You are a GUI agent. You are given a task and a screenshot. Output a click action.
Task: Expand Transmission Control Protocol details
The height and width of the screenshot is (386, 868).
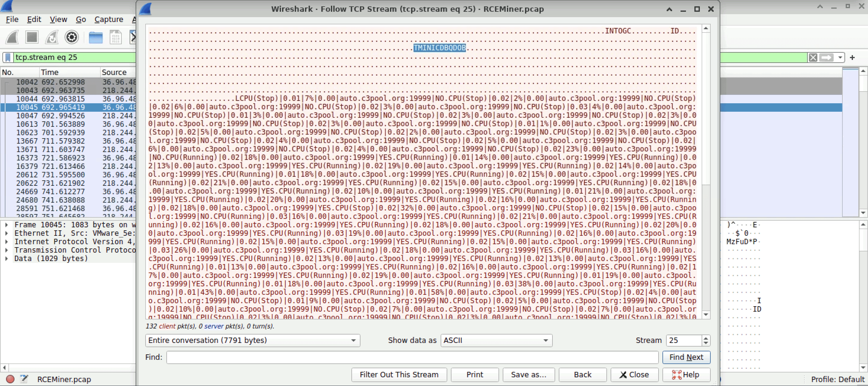tap(6, 250)
